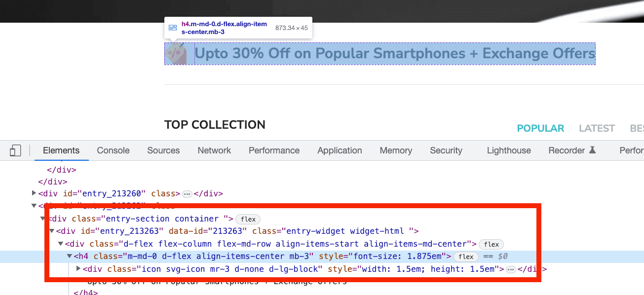Click the tag icon beside the offer heading
The width and height of the screenshot is (644, 295).
click(x=176, y=53)
